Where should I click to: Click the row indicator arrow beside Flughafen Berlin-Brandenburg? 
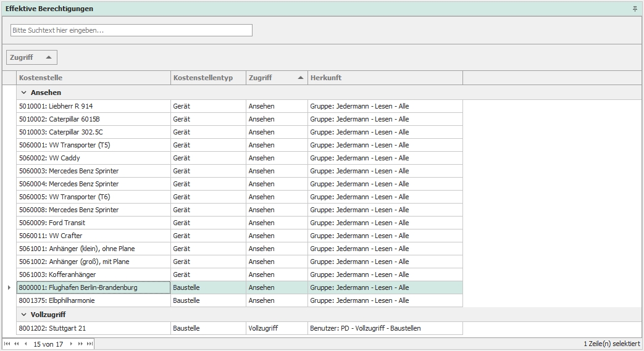pyautogui.click(x=9, y=287)
